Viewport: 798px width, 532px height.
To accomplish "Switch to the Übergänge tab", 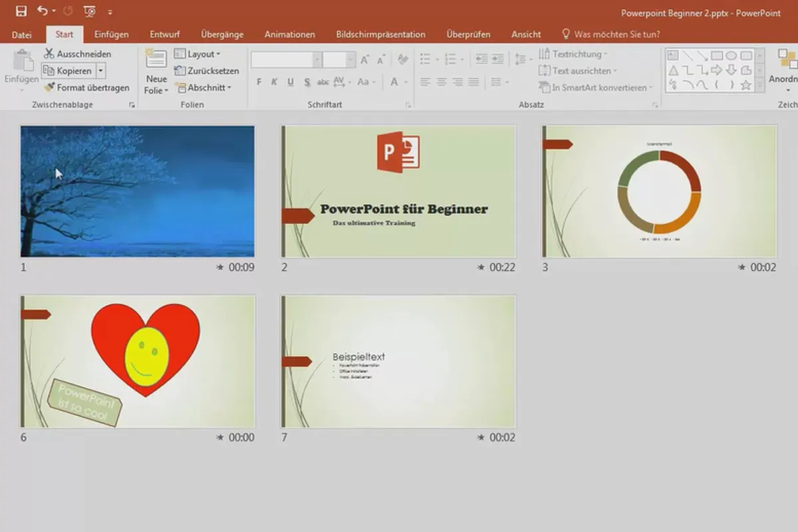I will tap(222, 35).
